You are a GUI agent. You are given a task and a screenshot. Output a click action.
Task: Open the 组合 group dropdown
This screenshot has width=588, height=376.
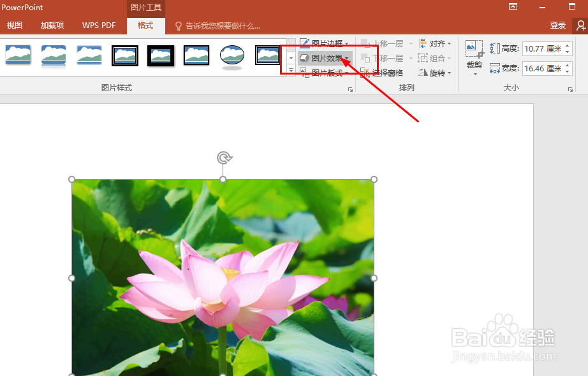pyautogui.click(x=434, y=58)
